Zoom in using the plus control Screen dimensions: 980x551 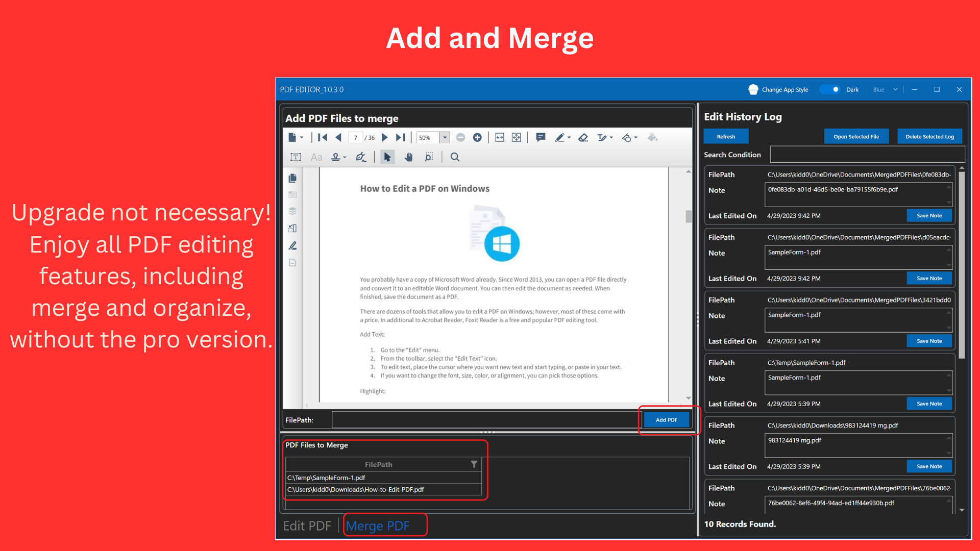pyautogui.click(x=477, y=137)
